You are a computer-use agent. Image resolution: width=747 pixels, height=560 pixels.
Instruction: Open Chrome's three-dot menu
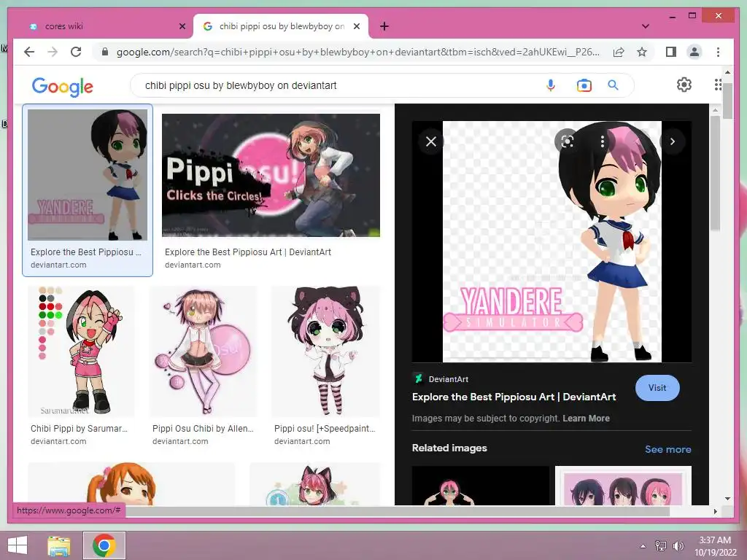718,52
